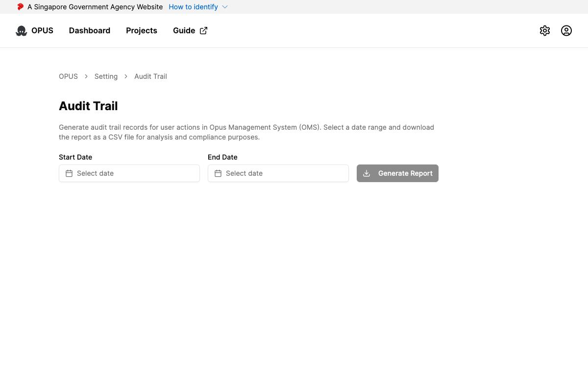
Task: Click the Start Date label
Action: [75, 157]
